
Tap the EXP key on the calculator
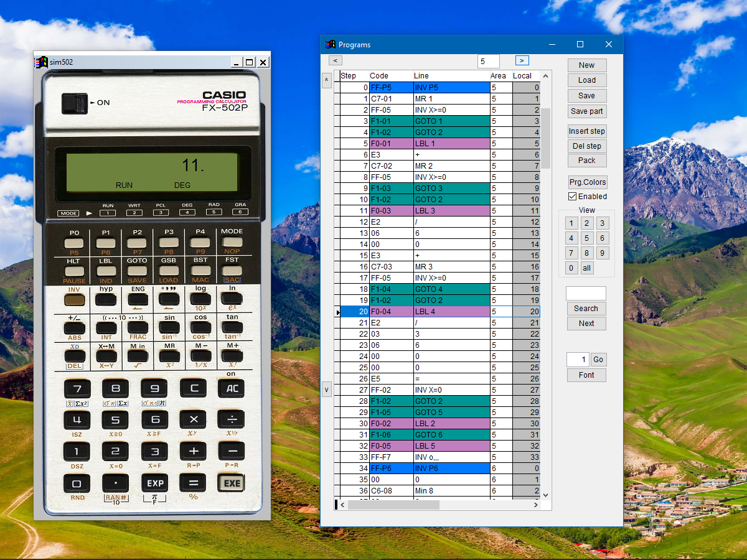[154, 483]
